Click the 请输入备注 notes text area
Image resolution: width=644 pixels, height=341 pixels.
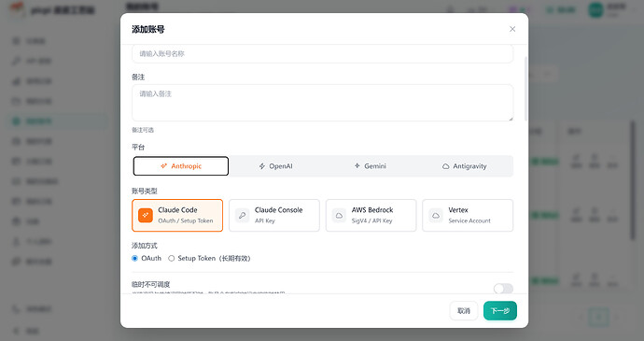pyautogui.click(x=322, y=103)
